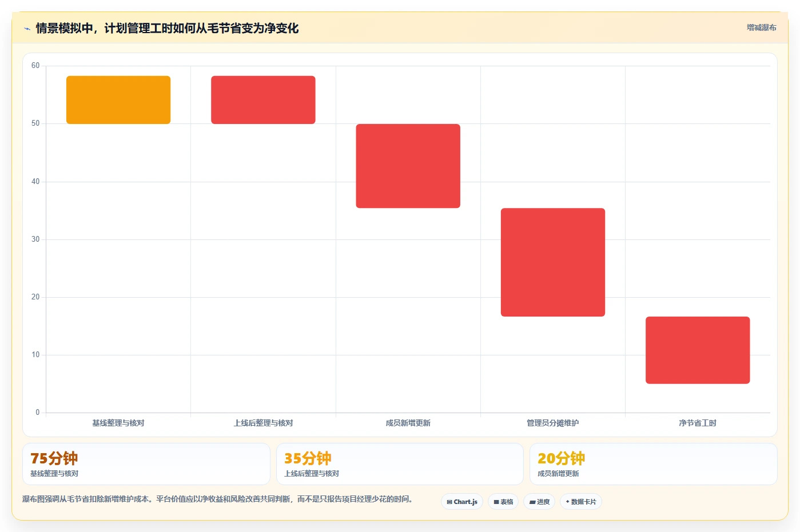This screenshot has height=532, width=800.
Task: Open the 20分钟 data card
Action: [654, 464]
